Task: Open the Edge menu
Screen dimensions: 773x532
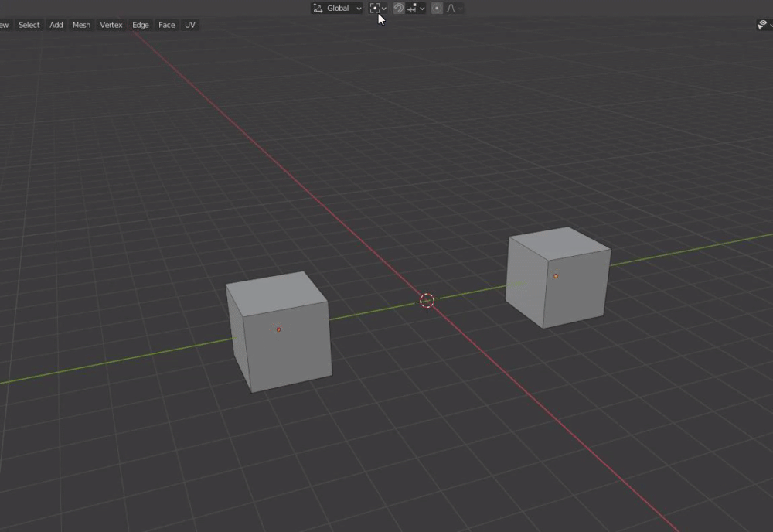Action: [141, 25]
